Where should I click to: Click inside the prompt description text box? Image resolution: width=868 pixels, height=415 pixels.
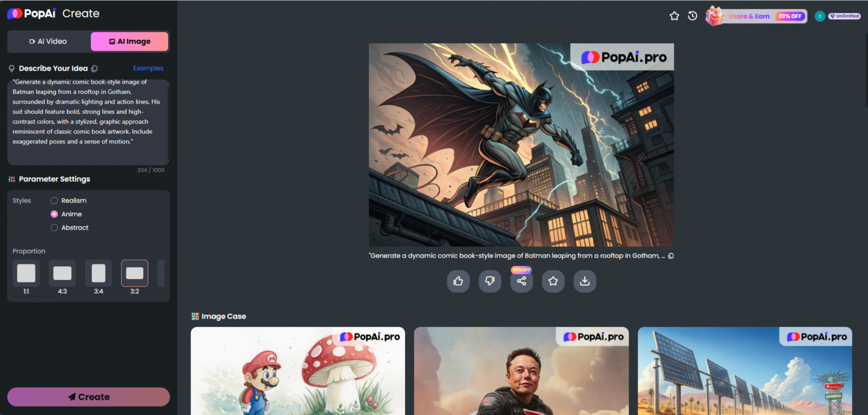(88, 122)
